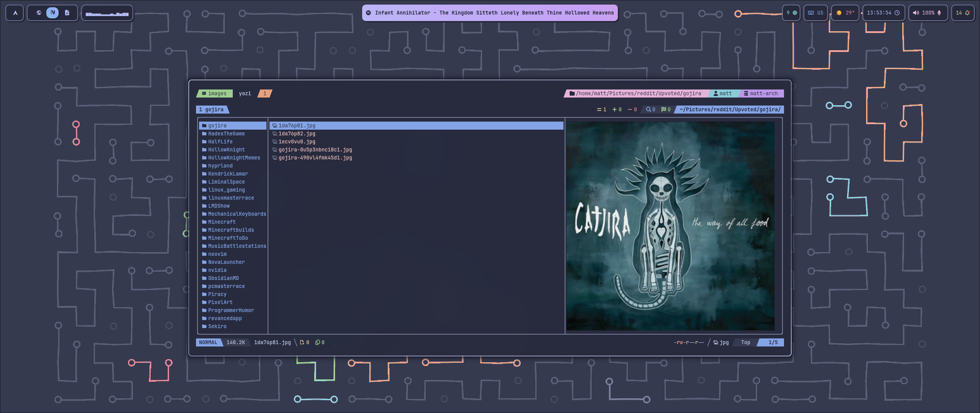Viewport: 980px width, 413px height.
Task: Switch to the images tab in yazi
Action: pos(214,93)
